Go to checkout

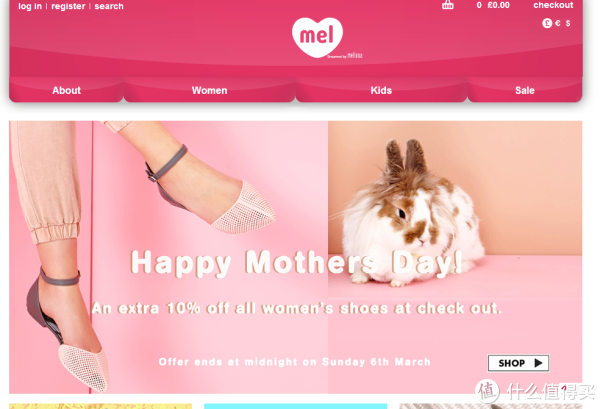(553, 5)
